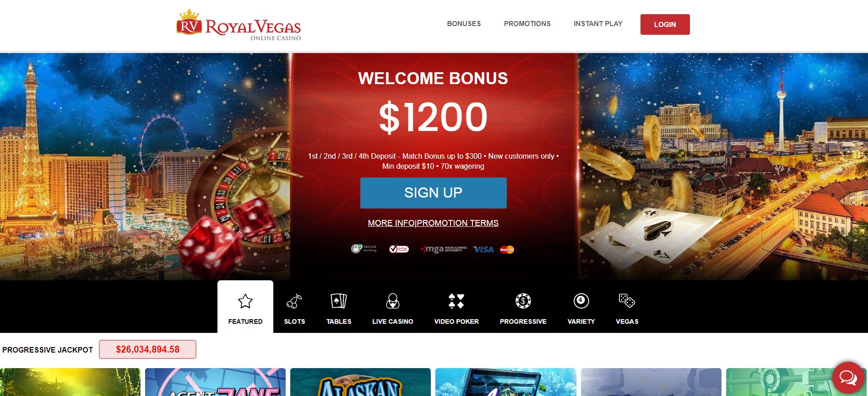868x396 pixels.
Task: Click the Visa payment logo
Action: (x=483, y=249)
